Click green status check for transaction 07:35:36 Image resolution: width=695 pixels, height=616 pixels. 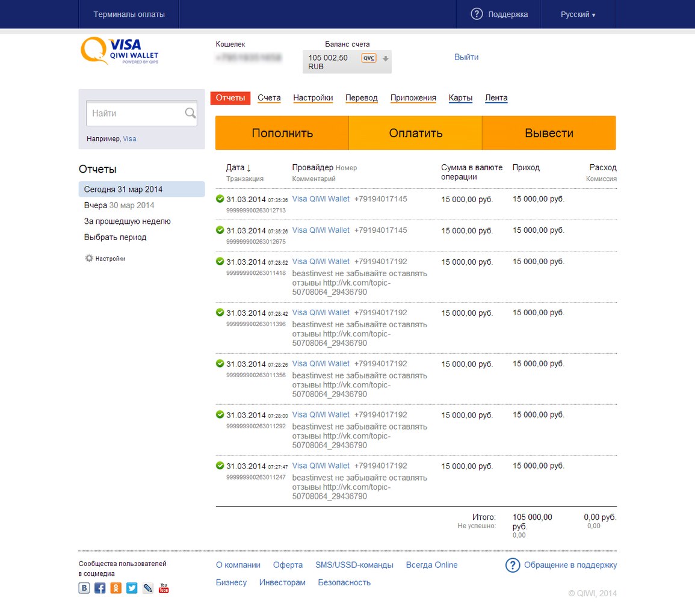pyautogui.click(x=220, y=199)
